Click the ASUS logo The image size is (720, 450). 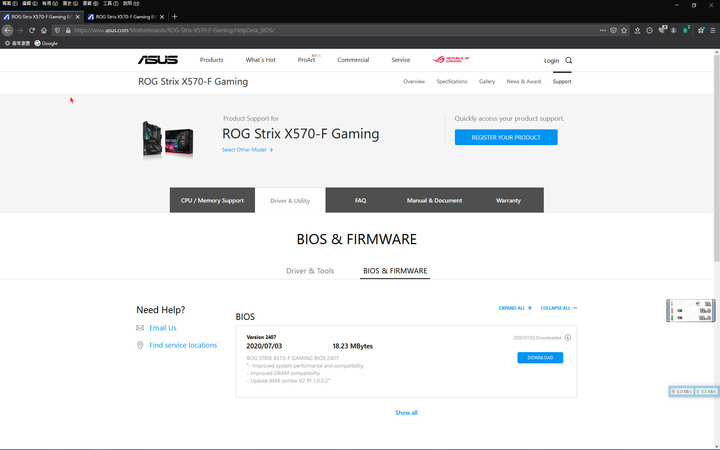[158, 60]
